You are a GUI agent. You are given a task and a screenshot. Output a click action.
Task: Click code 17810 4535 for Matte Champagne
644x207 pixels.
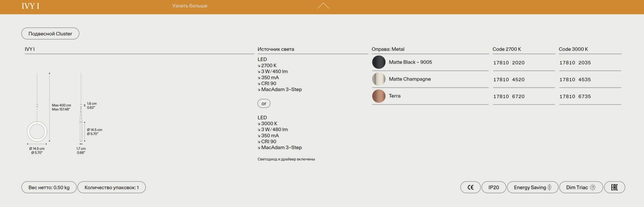[x=575, y=80]
